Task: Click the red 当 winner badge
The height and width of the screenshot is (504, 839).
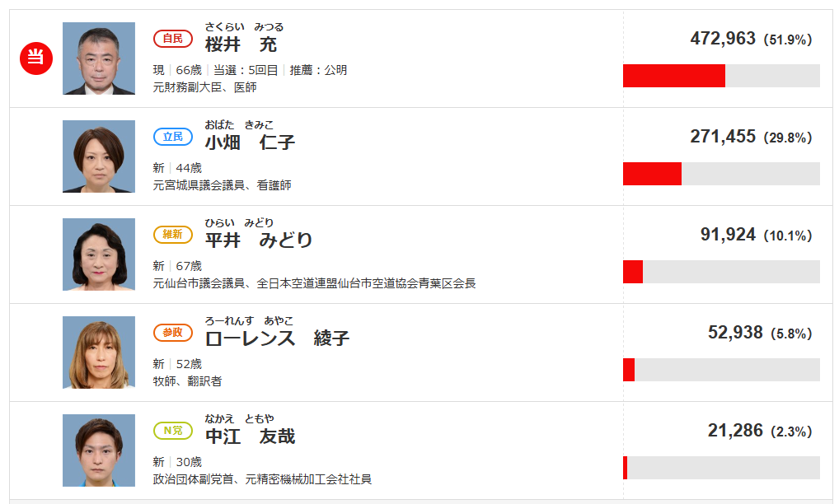Action: pos(35,58)
